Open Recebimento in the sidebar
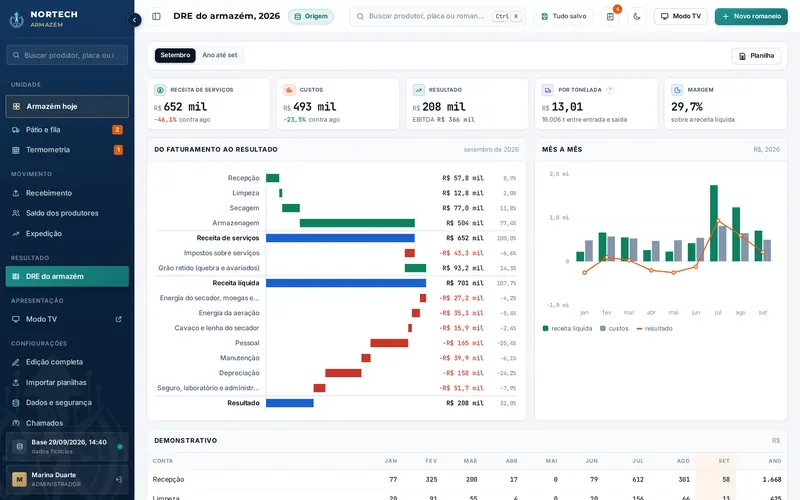Image resolution: width=800 pixels, height=500 pixels. (67, 193)
